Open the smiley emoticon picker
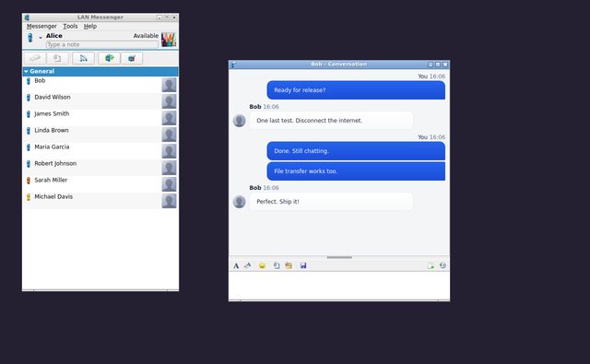 click(262, 265)
